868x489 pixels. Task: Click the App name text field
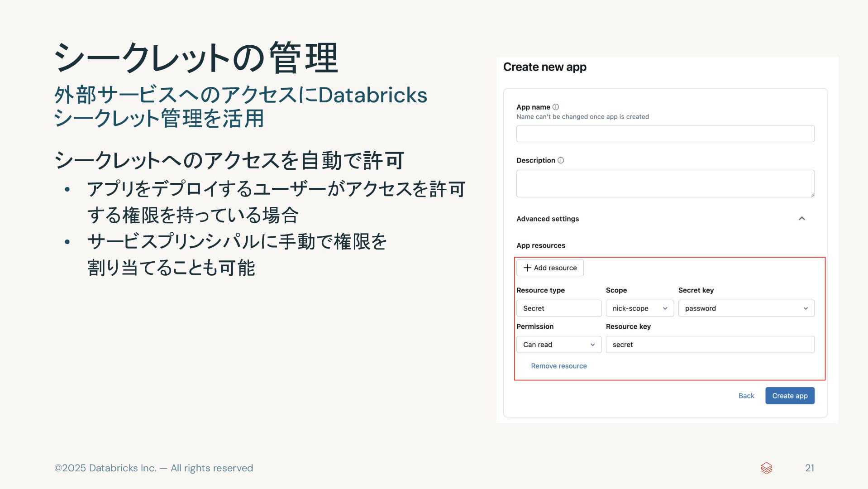(x=665, y=134)
